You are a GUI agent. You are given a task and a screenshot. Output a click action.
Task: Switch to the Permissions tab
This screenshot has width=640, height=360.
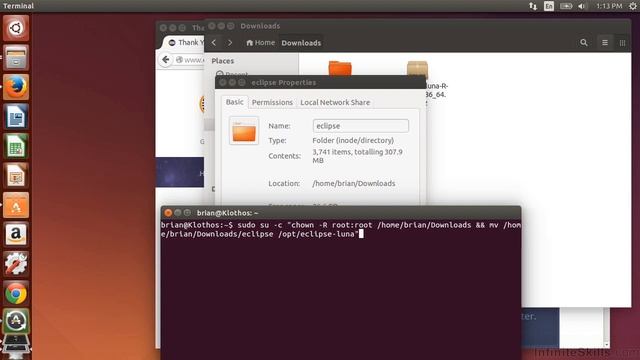[x=272, y=102]
